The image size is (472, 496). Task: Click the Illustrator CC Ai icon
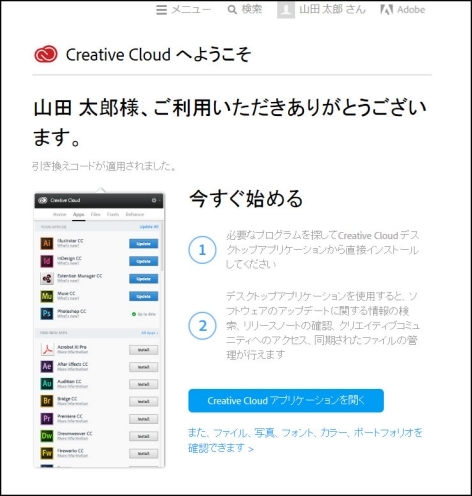click(47, 243)
